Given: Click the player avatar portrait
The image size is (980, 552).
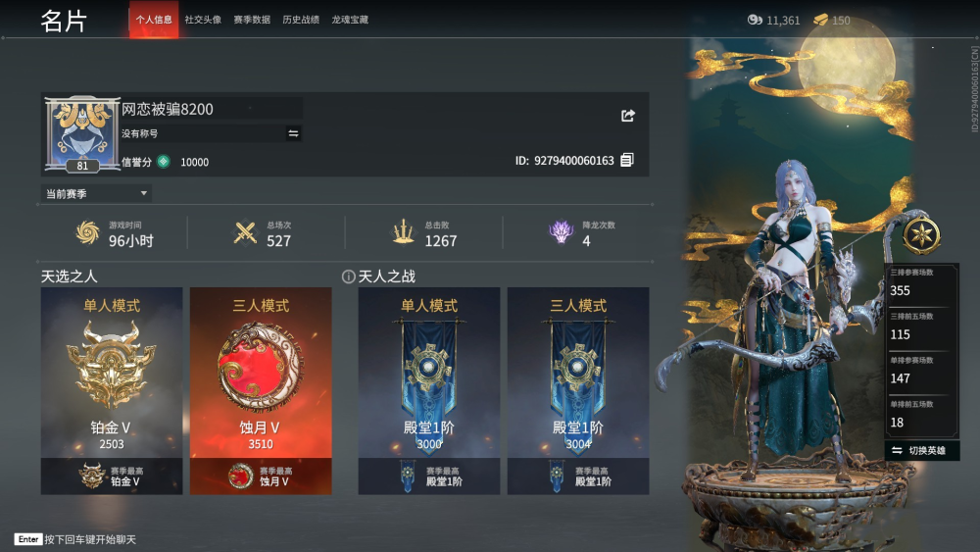Looking at the screenshot, I should (x=82, y=133).
